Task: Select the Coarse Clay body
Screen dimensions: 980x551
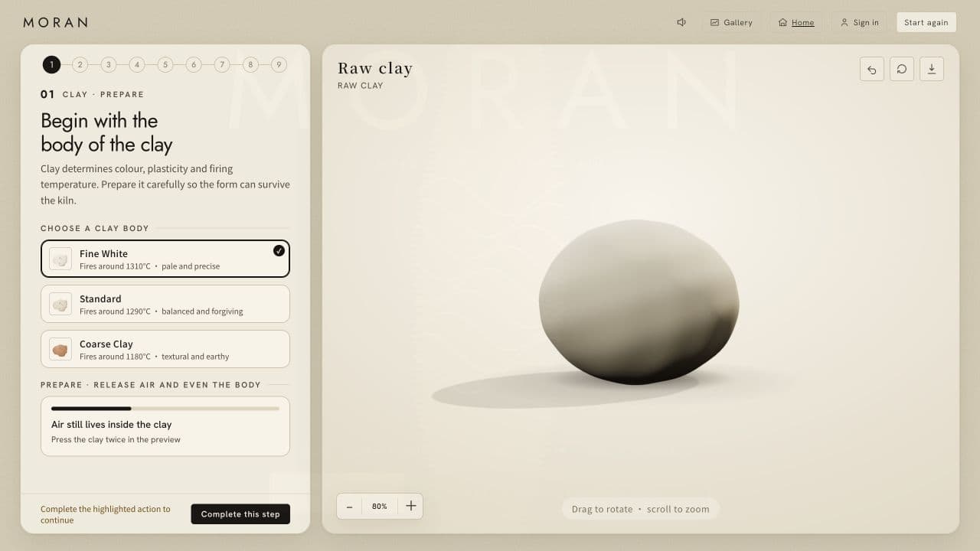Action: (x=165, y=349)
